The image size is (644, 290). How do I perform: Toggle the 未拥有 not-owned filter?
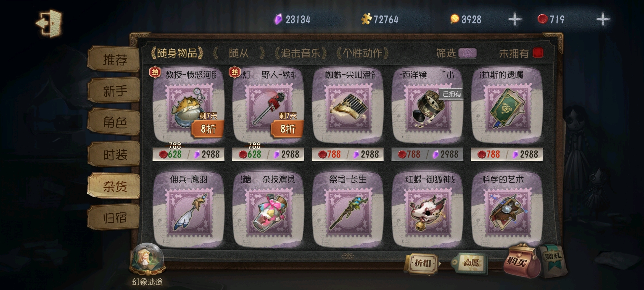(538, 53)
